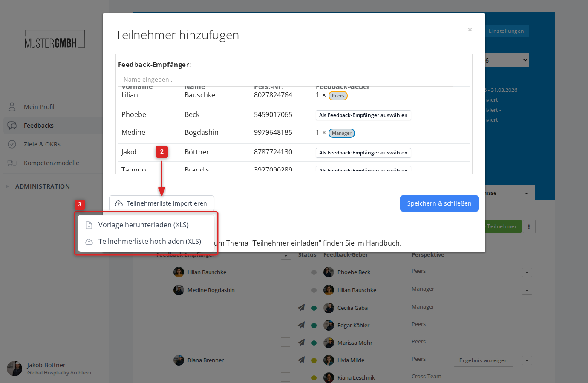This screenshot has height=383, width=588.
Task: Click Cecilia Gaba avatar
Action: pyautogui.click(x=329, y=308)
